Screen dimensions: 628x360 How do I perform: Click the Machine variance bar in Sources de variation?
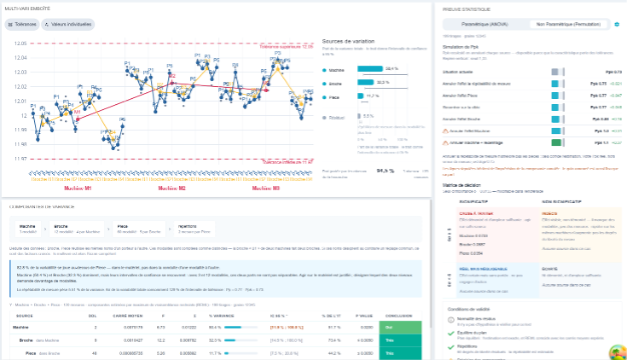click(370, 69)
